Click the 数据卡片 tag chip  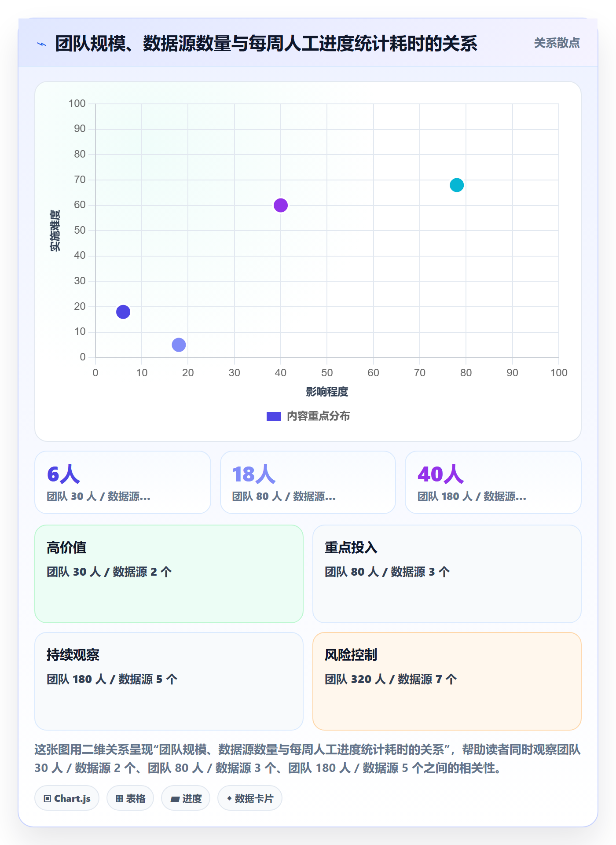pyautogui.click(x=250, y=798)
